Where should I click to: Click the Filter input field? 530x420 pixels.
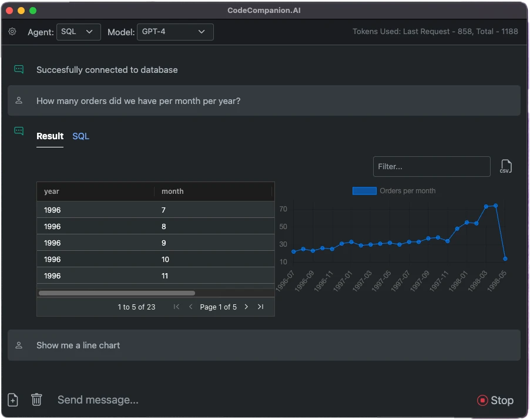tap(432, 167)
